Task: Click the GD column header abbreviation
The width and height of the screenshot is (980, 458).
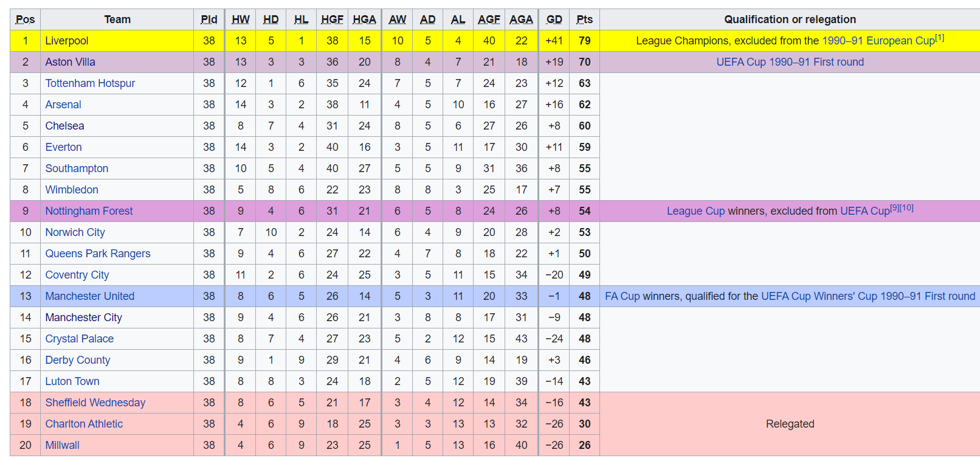Action: (x=554, y=19)
